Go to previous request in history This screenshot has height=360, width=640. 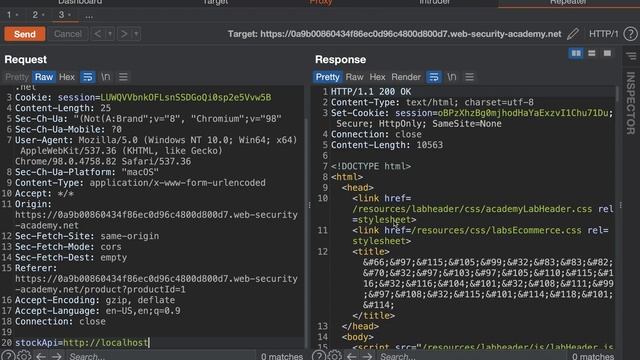[97, 34]
